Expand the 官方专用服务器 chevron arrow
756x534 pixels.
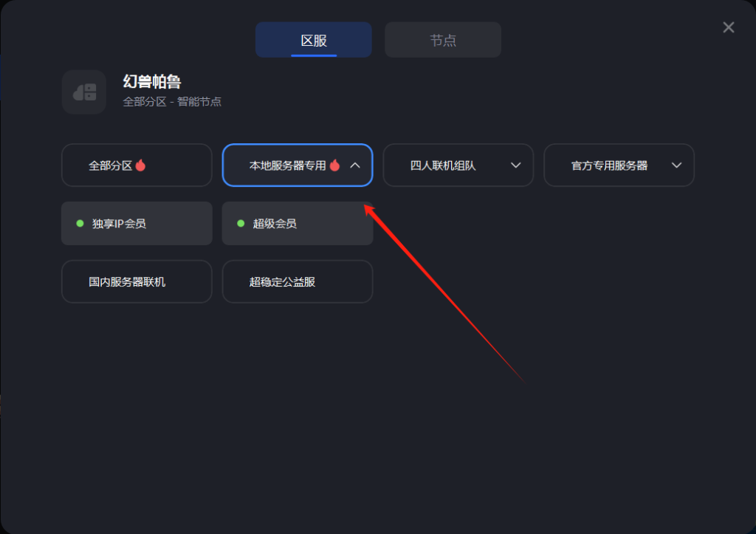pos(676,165)
